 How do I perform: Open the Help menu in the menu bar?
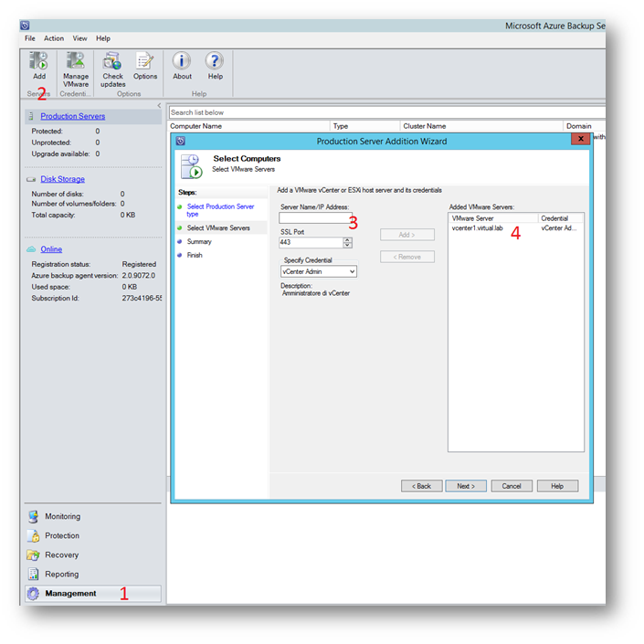pyautogui.click(x=103, y=38)
